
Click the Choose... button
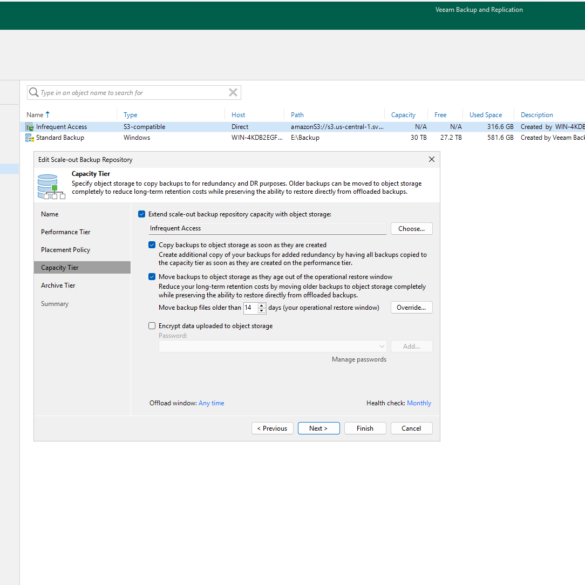412,229
